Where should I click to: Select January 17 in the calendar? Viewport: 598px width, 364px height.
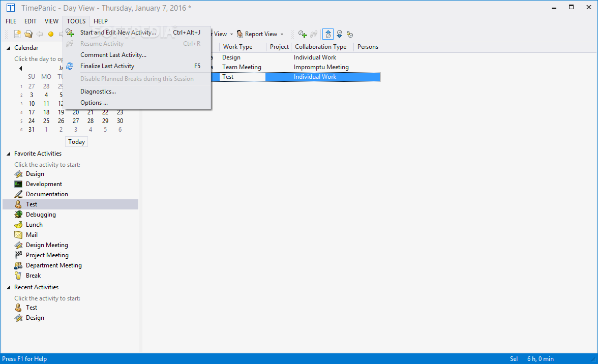click(x=32, y=112)
